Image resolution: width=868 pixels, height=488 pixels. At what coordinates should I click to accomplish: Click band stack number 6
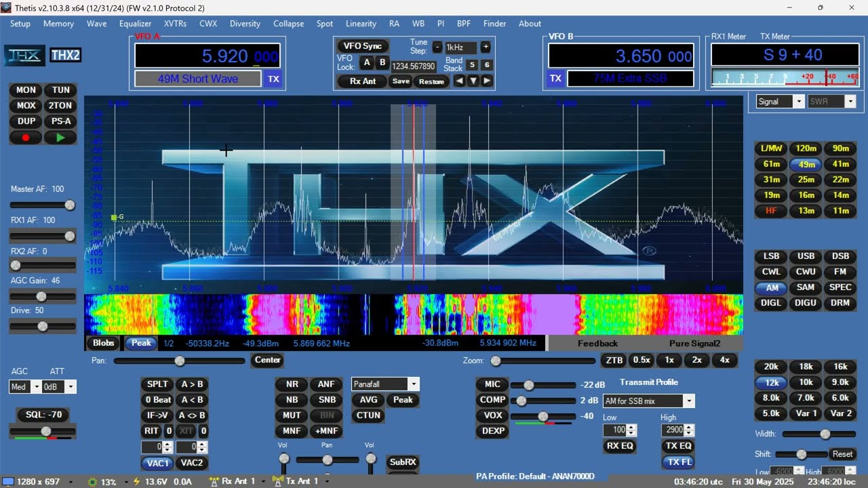487,64
